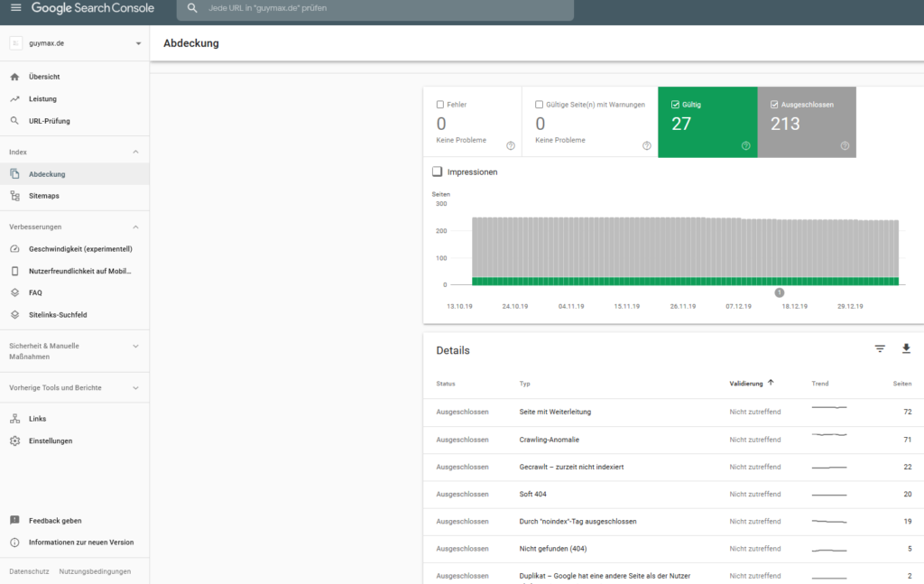Screen dimensions: 924x584
Task: Click the Geschwindigkeit speedometer icon
Action: tap(14, 249)
